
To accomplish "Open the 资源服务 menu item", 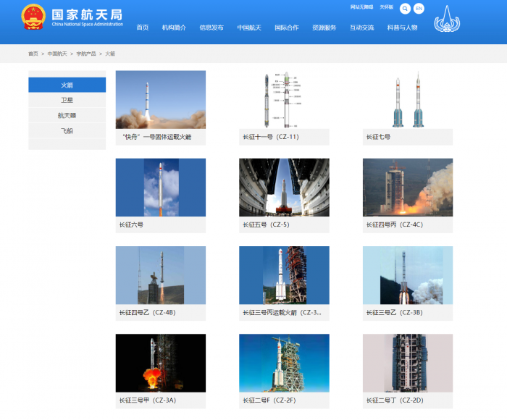I will 324,28.
